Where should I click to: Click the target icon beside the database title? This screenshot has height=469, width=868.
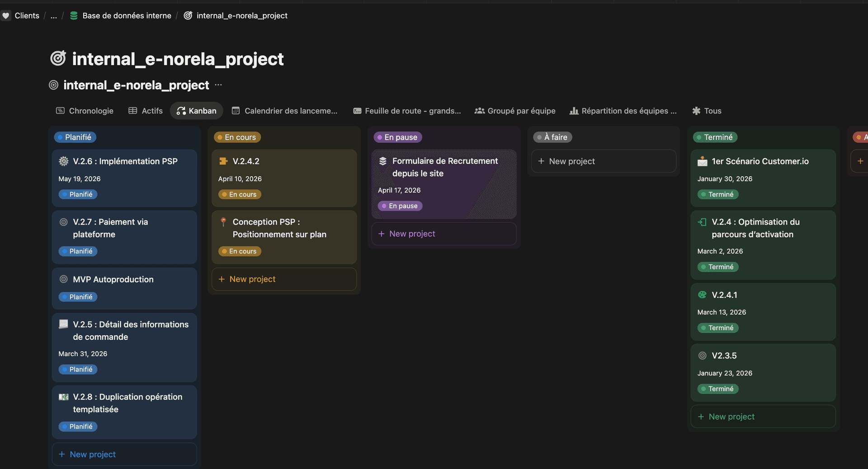pos(54,85)
